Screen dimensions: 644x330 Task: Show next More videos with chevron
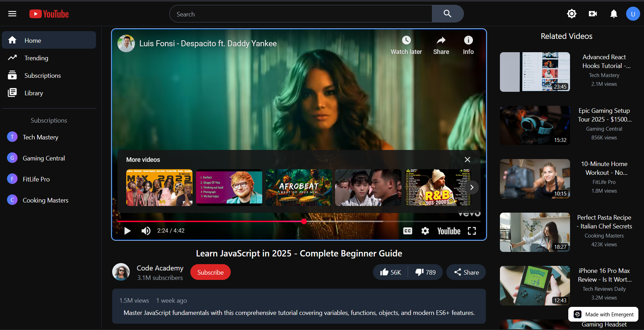(472, 187)
